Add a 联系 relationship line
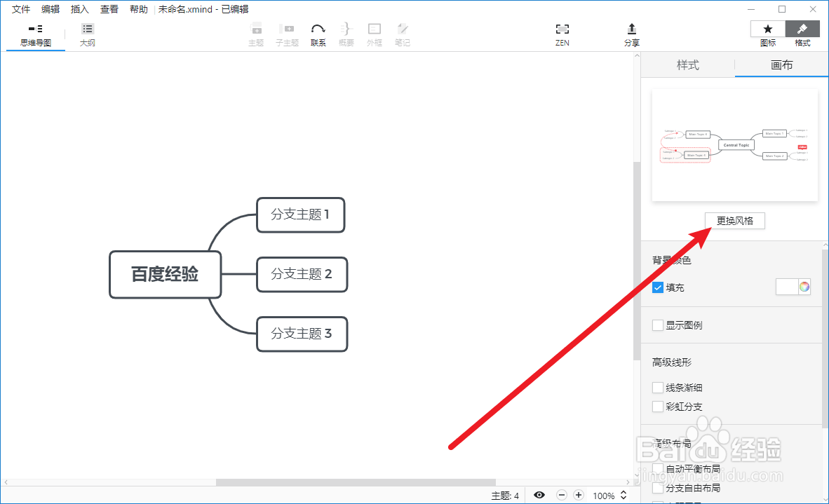The height and width of the screenshot is (504, 829). pos(318,35)
